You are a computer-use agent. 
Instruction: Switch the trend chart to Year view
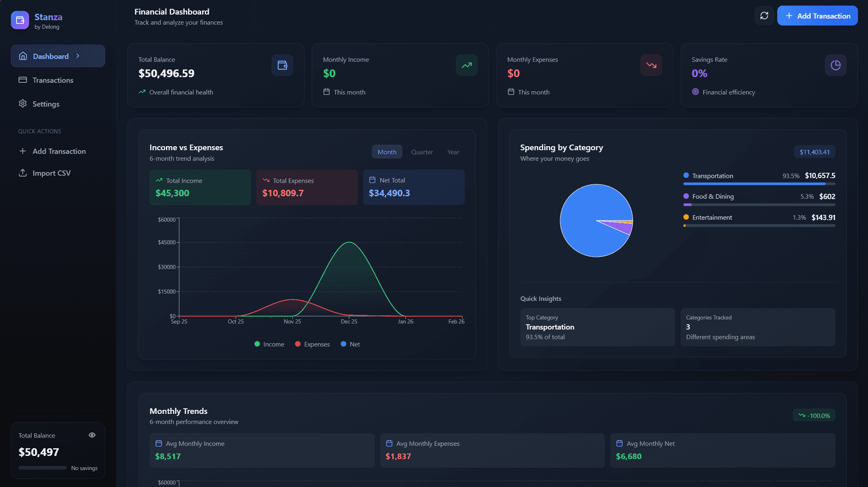453,152
